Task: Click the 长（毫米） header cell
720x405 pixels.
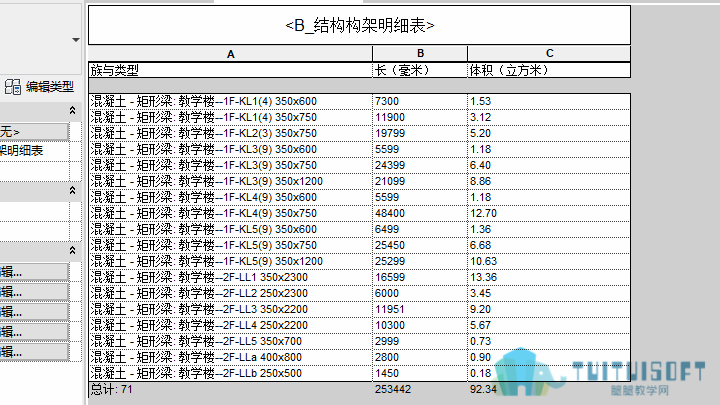Action: pyautogui.click(x=420, y=70)
